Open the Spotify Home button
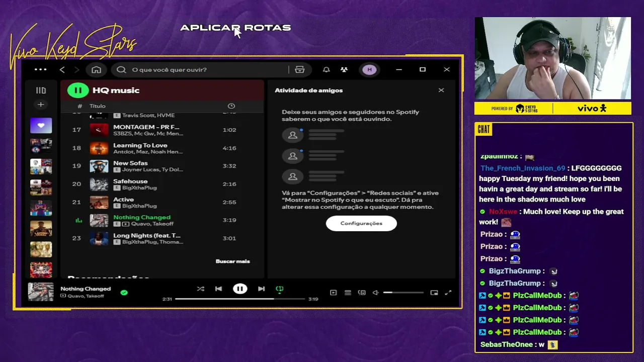Screen dimensions: 644x362 [x=96, y=69]
